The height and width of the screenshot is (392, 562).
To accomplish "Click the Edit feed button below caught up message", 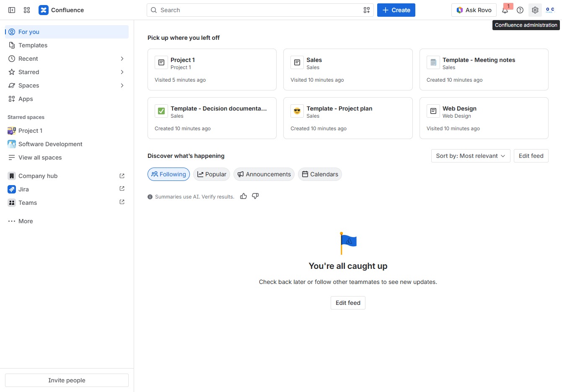I will 348,303.
